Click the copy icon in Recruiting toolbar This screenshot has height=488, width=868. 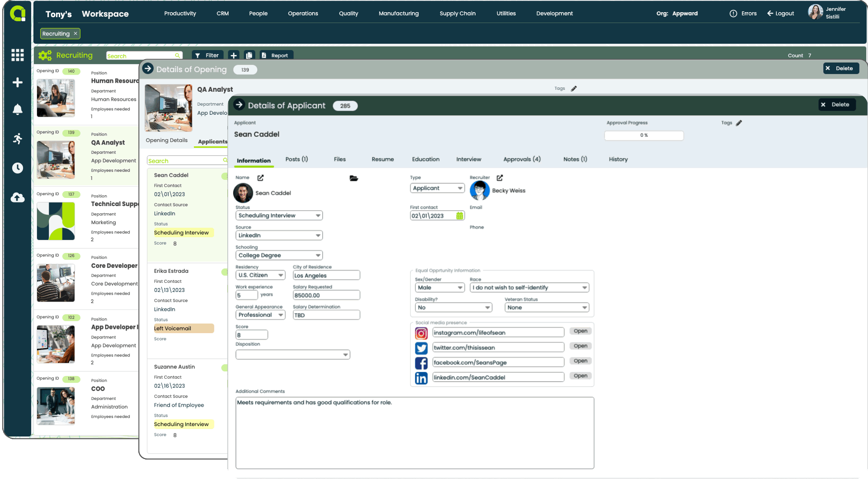(249, 56)
